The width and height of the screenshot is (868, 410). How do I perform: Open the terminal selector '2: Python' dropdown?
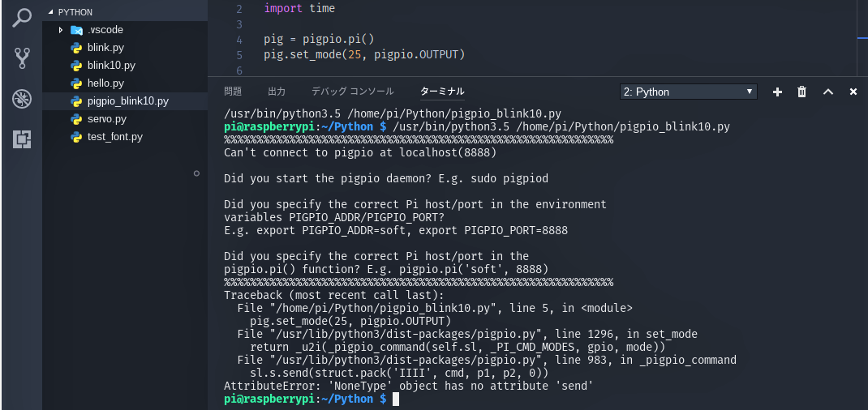688,92
